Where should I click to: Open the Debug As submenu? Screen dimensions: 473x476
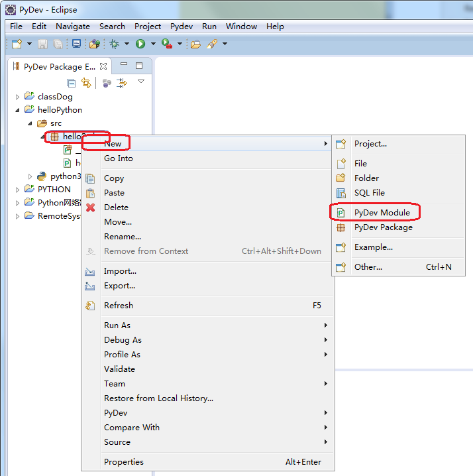208,340
